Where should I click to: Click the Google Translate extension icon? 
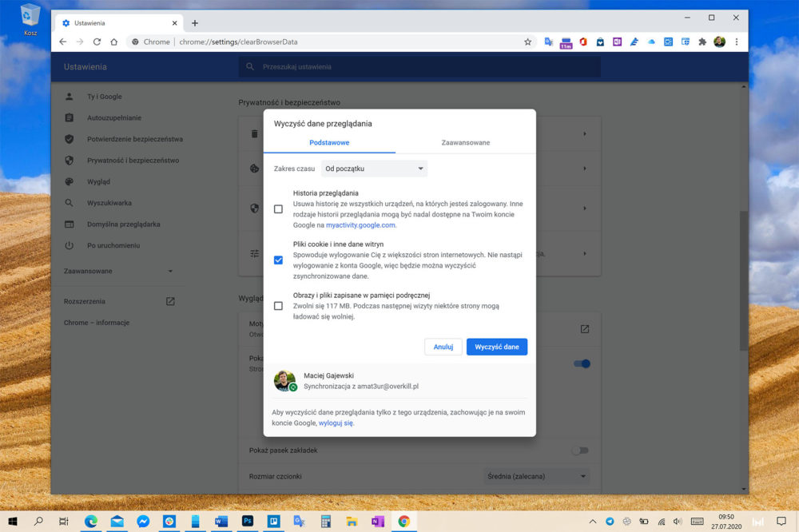(549, 42)
